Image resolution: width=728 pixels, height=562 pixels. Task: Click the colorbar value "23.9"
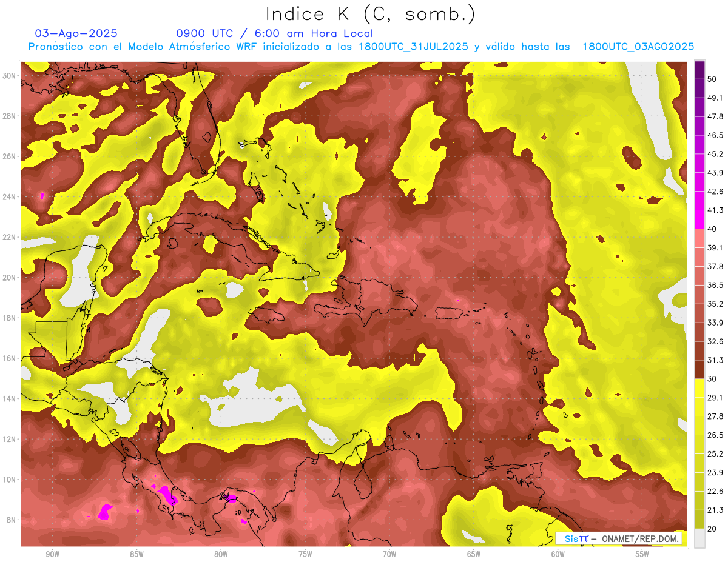715,473
